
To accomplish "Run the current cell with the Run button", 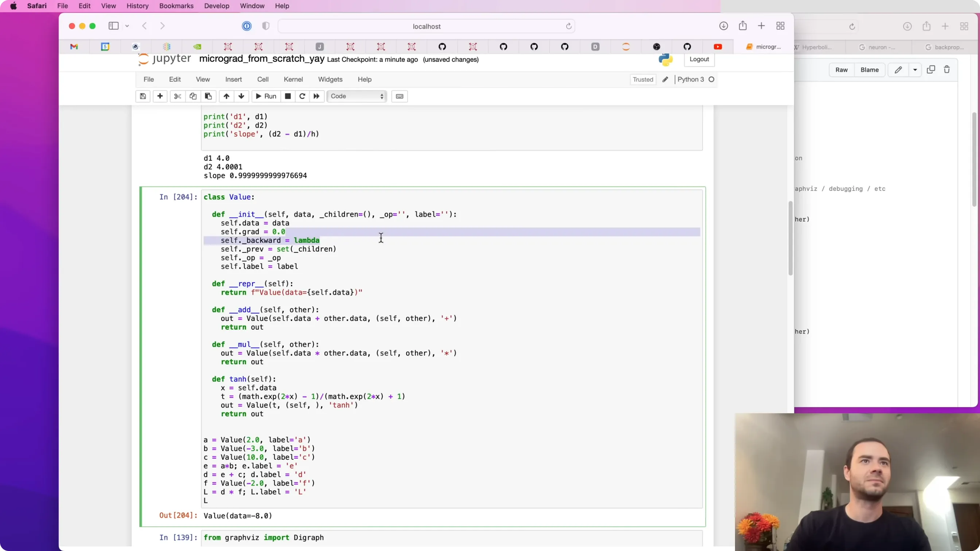I will [266, 96].
